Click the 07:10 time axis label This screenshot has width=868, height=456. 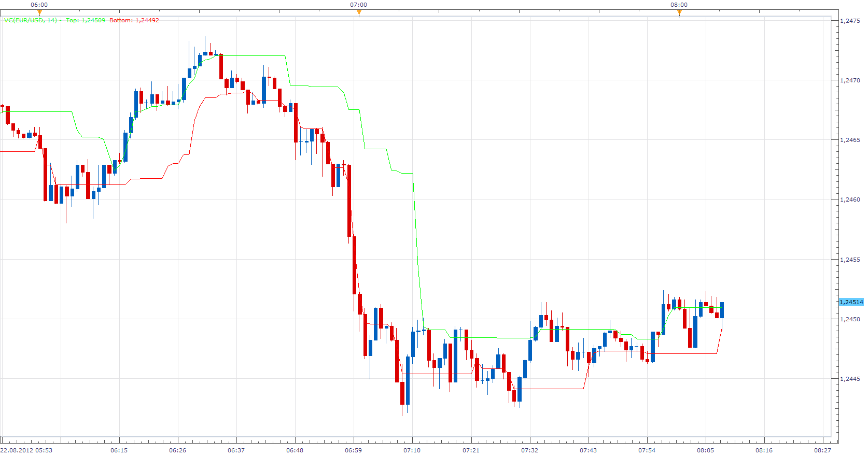[412, 450]
